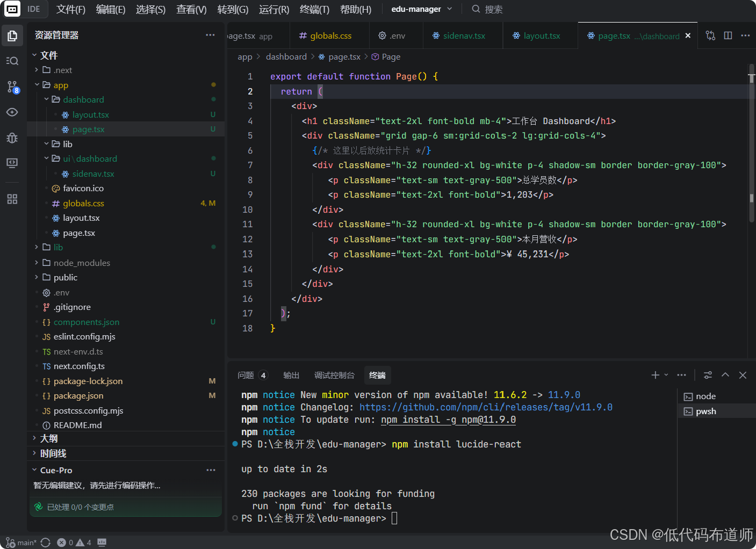Open Explorer panel more actions ellipsis

point(210,35)
